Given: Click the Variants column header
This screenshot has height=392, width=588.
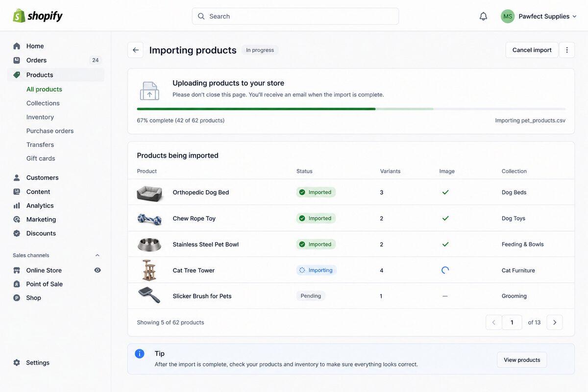Looking at the screenshot, I should point(390,171).
